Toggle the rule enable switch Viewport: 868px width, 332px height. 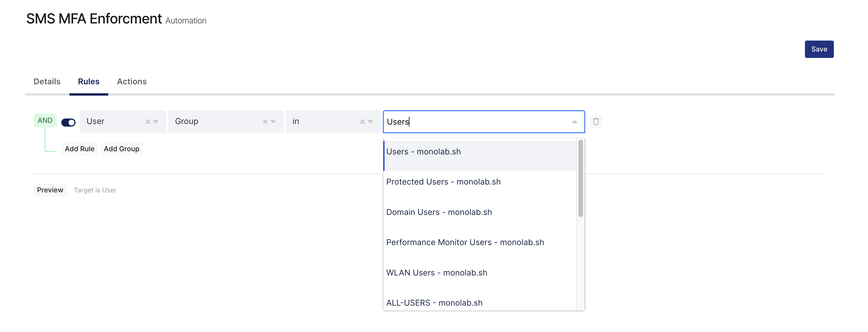pos(68,122)
